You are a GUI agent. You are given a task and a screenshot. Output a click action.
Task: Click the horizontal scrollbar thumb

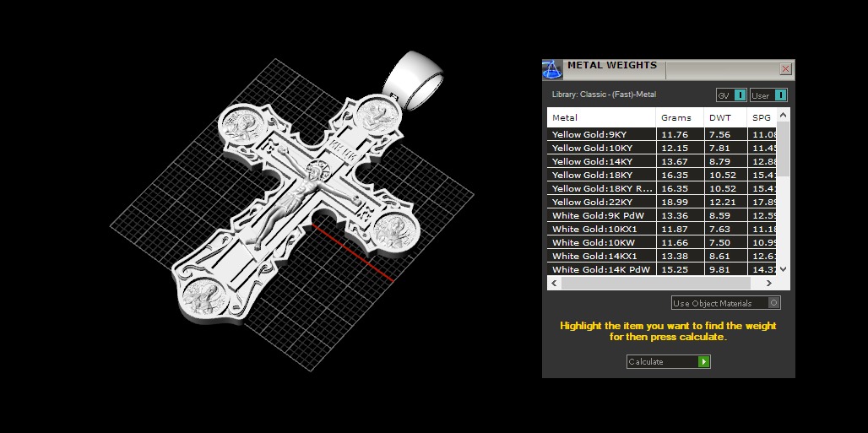tap(655, 283)
